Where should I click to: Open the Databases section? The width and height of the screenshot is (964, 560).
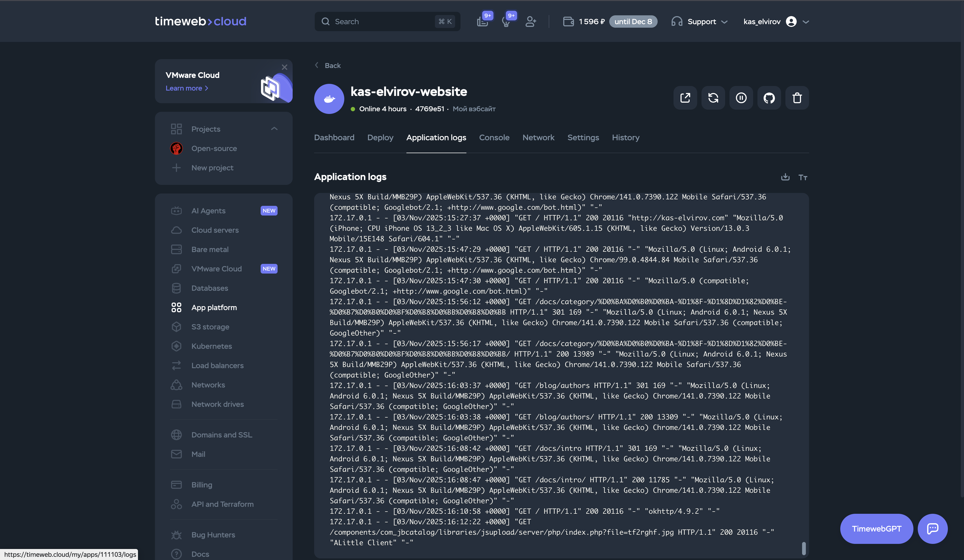[209, 288]
